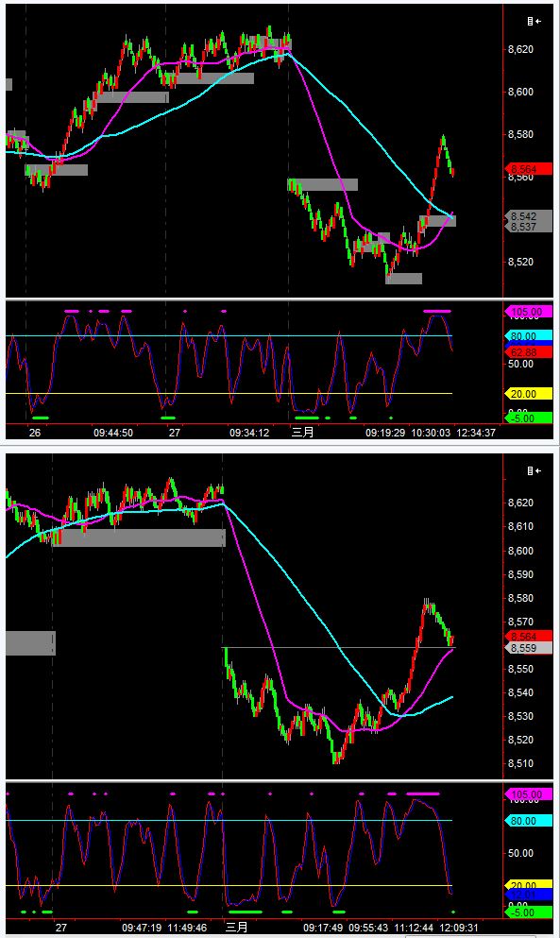The width and height of the screenshot is (560, 938).
Task: Click the 12:34:37 label on the upper time axis
Action: click(476, 433)
